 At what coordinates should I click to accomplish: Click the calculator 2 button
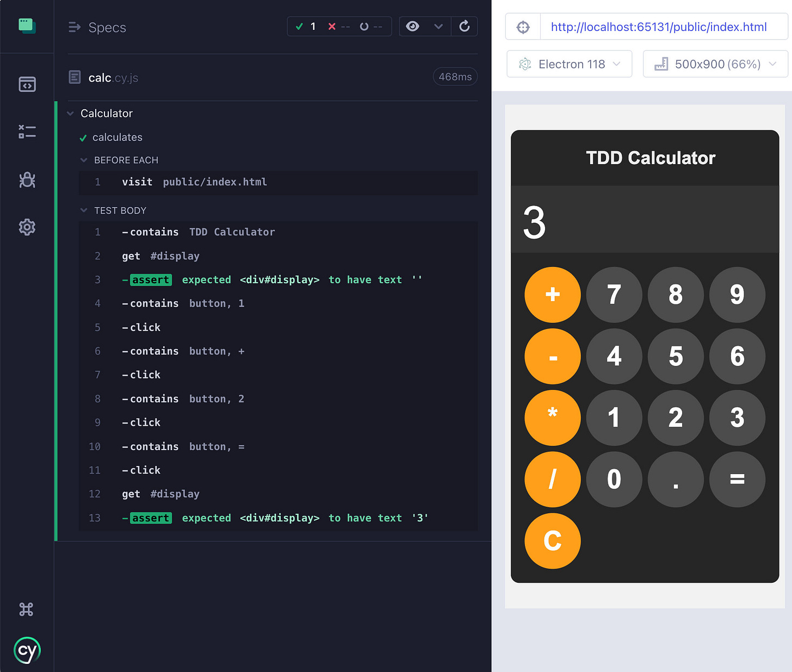pyautogui.click(x=676, y=418)
